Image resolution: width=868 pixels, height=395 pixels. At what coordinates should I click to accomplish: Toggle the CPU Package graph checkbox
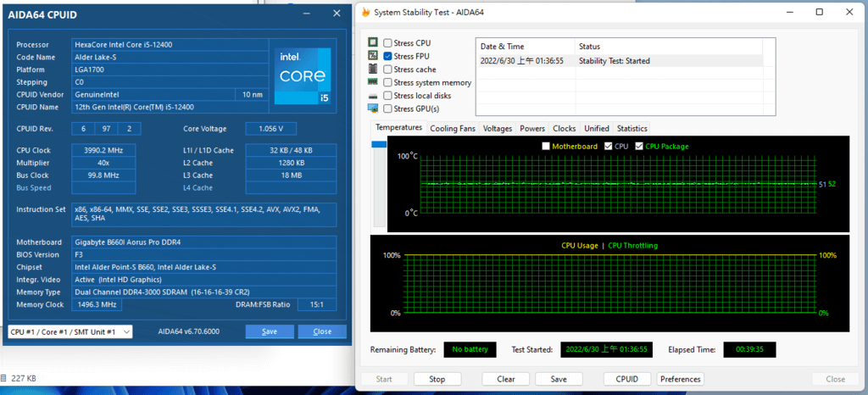click(639, 147)
